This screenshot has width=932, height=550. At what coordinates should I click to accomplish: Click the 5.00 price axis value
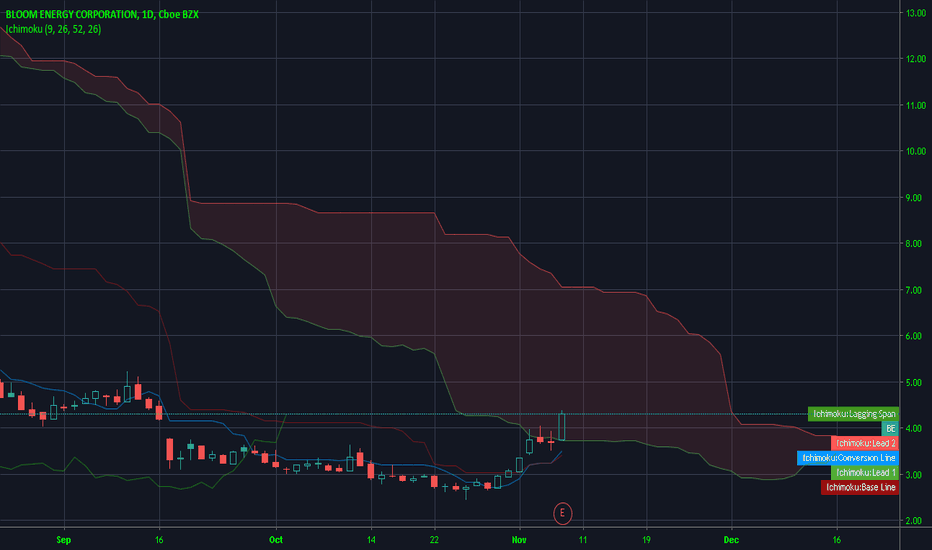(x=914, y=382)
